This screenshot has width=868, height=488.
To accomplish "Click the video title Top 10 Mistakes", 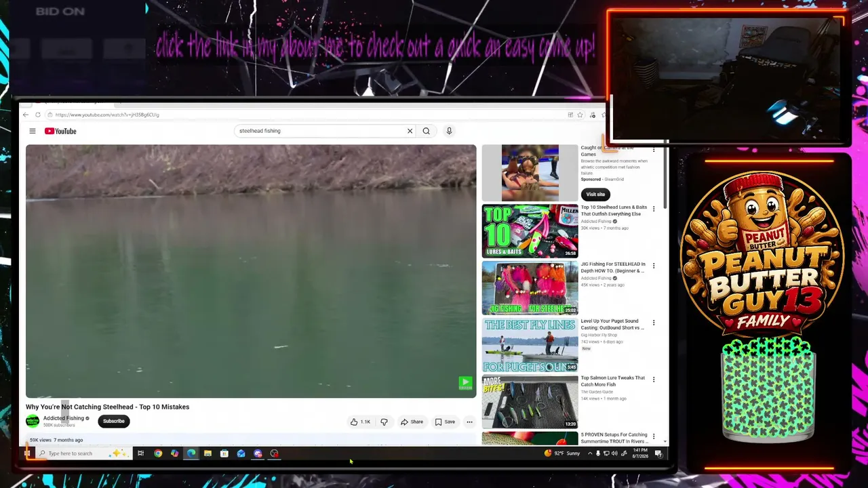I will pos(107,407).
